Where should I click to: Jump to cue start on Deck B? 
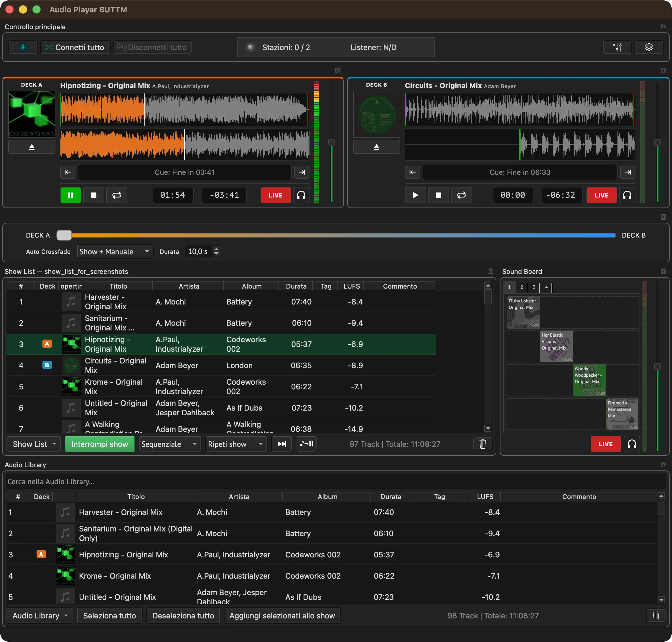coord(413,172)
